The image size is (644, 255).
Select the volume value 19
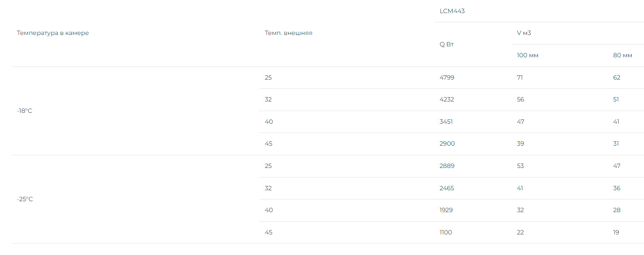pyautogui.click(x=616, y=233)
